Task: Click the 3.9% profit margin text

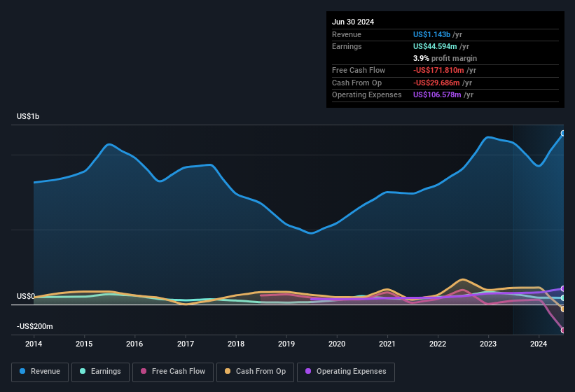Action: click(x=445, y=58)
